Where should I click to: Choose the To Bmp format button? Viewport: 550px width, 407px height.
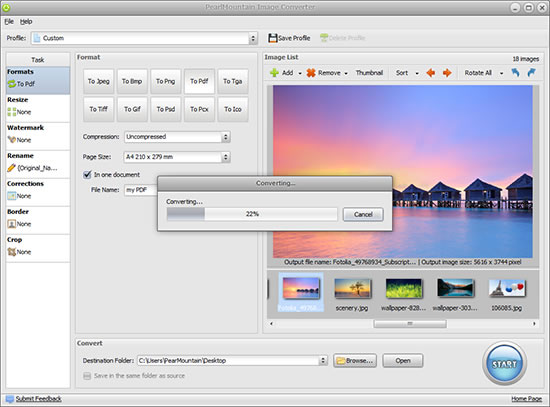[132, 81]
